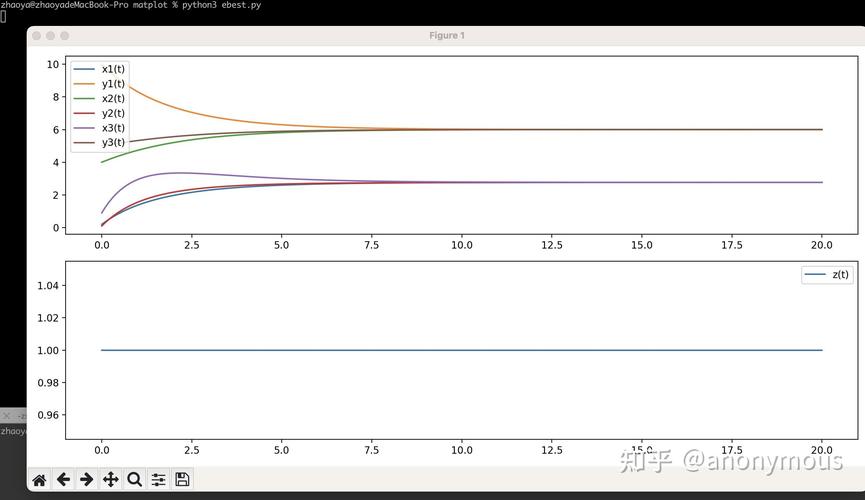Select the y2(t) legend label

[x=113, y=113]
